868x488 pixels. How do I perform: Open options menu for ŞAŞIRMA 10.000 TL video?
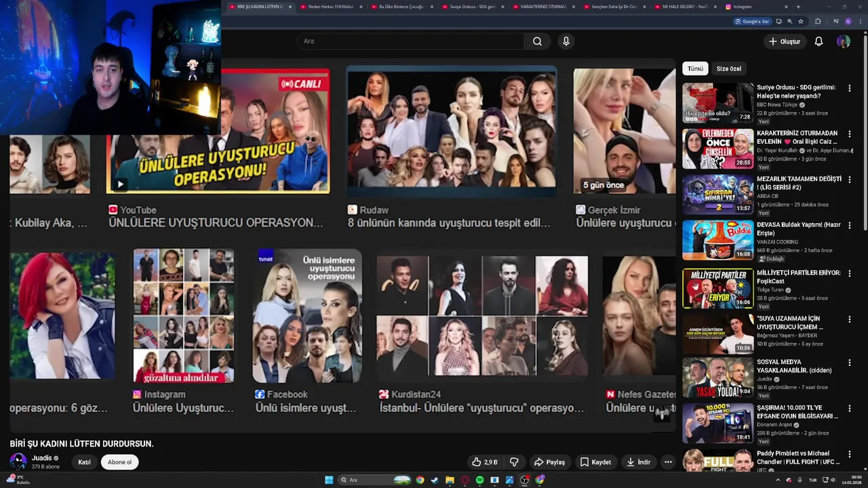(849, 408)
